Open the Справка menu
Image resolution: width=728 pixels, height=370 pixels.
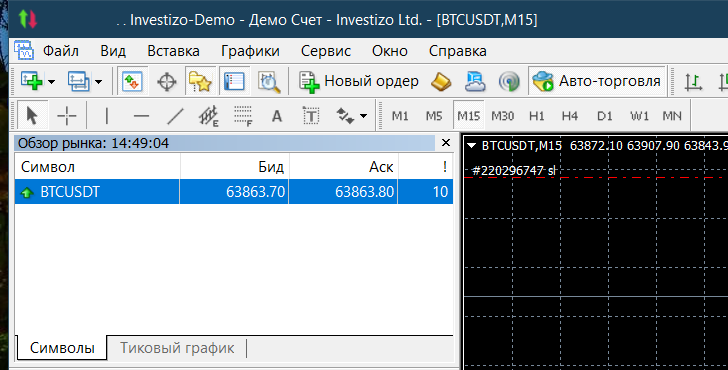click(457, 51)
